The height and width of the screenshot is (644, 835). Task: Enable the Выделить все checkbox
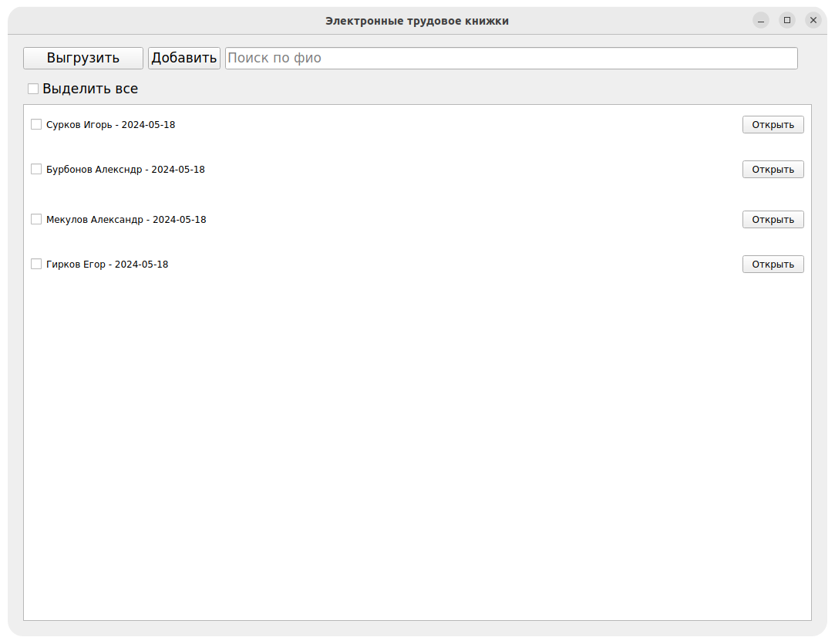click(33, 89)
